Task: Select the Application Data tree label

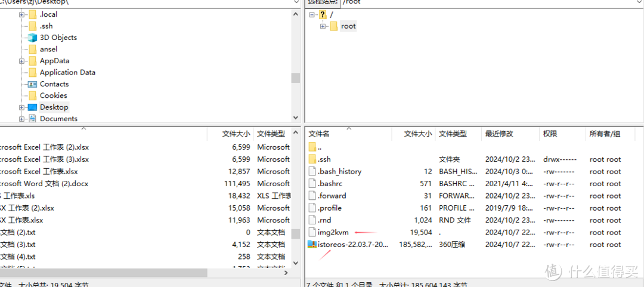Action: coord(67,72)
